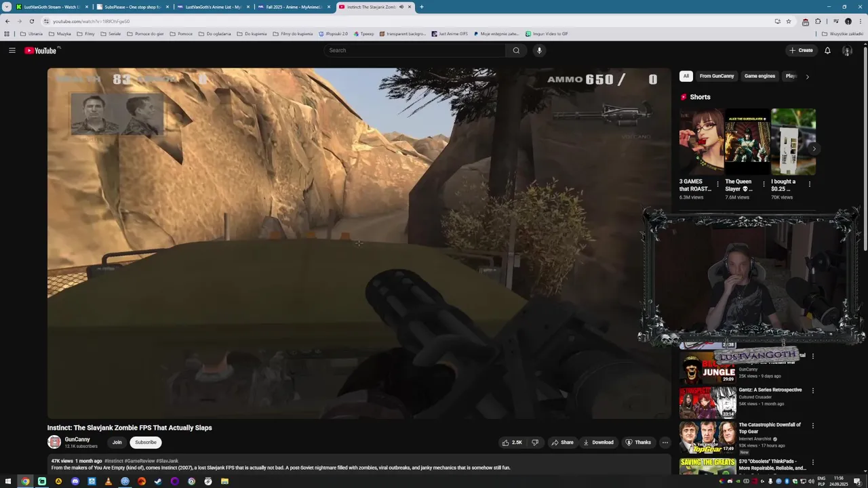The image size is (868, 488).
Task: Open the #Instinct hashtag link
Action: tap(113, 461)
